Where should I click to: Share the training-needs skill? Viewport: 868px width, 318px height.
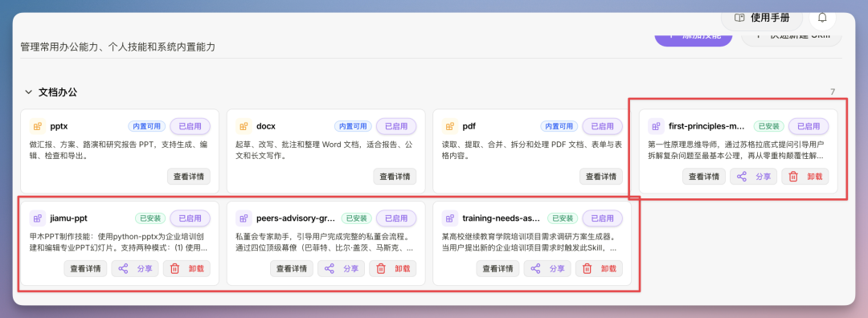click(x=547, y=269)
